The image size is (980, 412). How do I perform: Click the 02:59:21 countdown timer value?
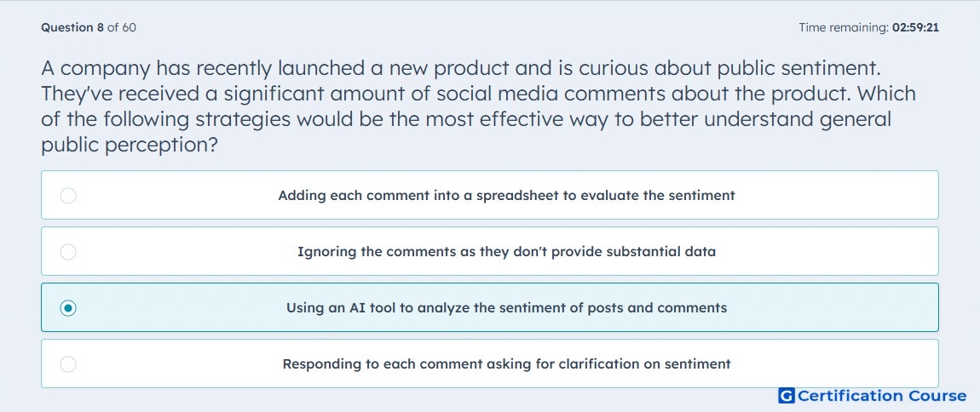pos(915,27)
